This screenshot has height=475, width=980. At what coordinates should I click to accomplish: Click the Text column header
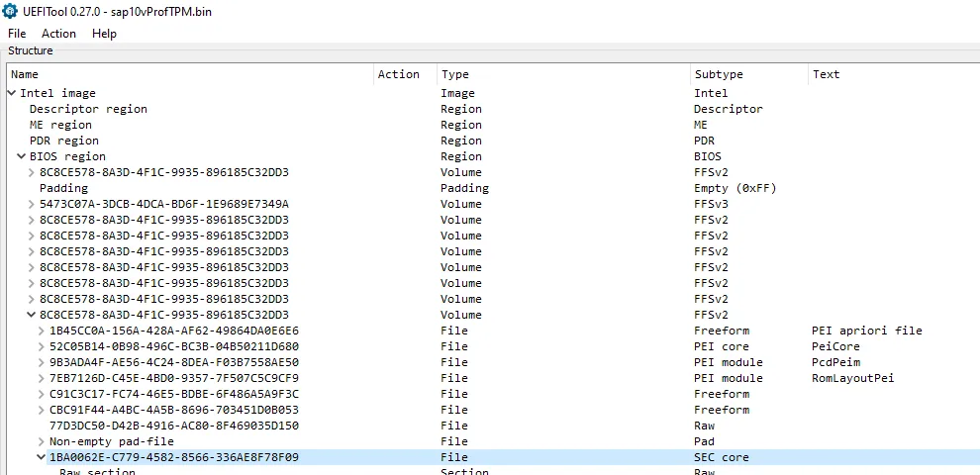click(x=894, y=74)
